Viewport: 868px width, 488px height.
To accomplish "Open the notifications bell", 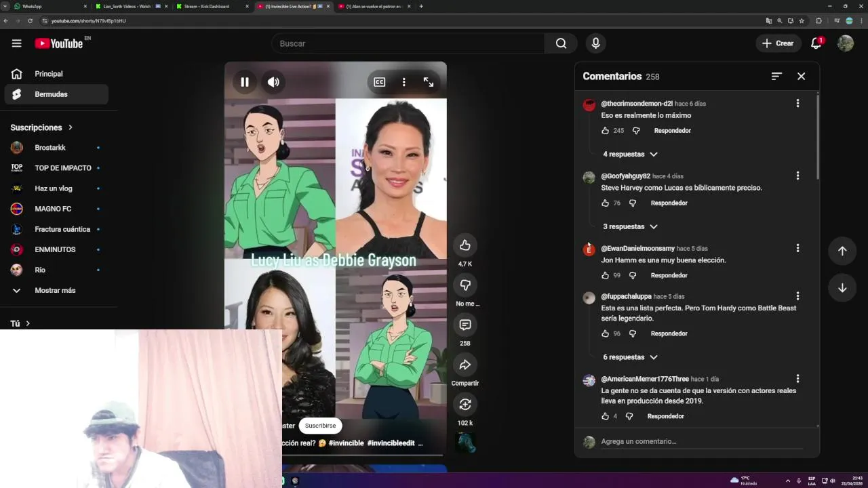I will click(x=816, y=43).
